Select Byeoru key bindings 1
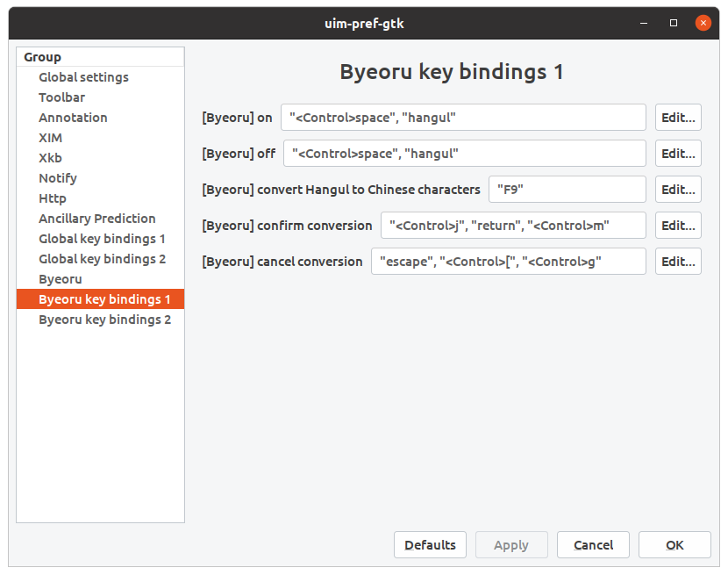Screen dimensions: 728x575 coord(100,299)
